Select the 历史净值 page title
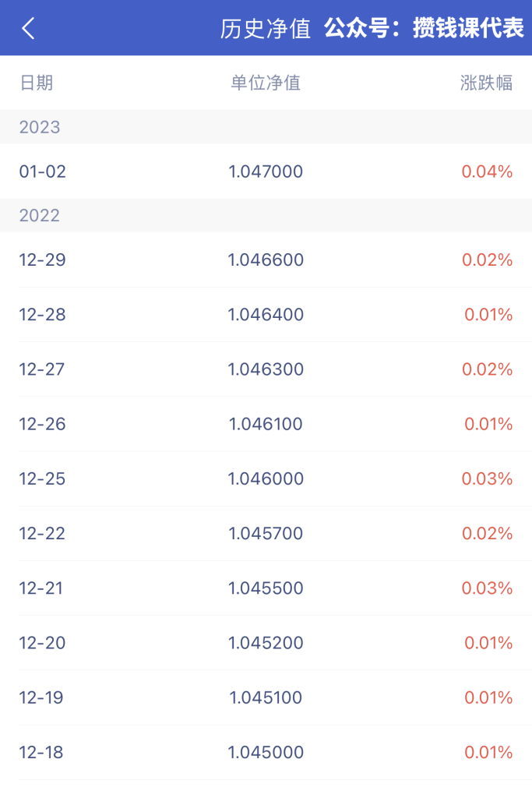 pyautogui.click(x=266, y=29)
